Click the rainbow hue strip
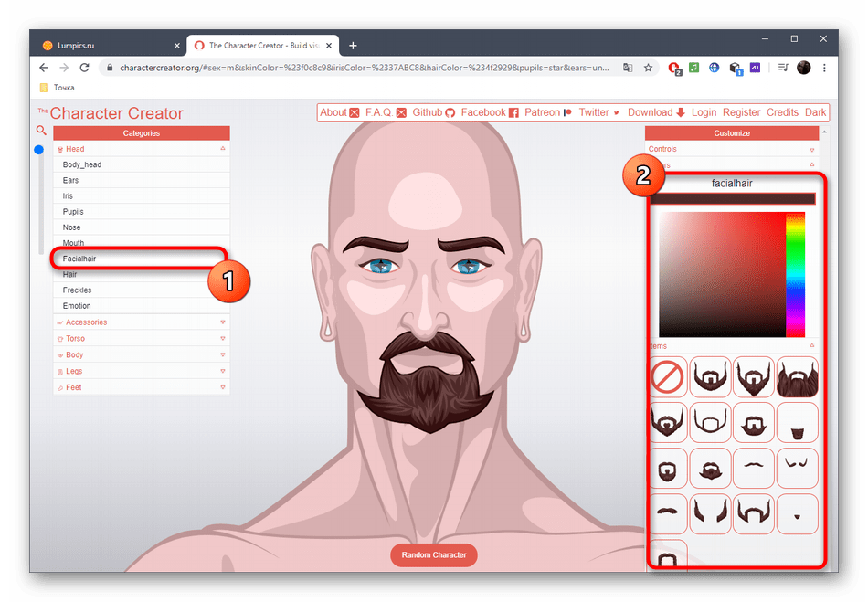Viewport: 868px width, 602px height. [x=795, y=274]
